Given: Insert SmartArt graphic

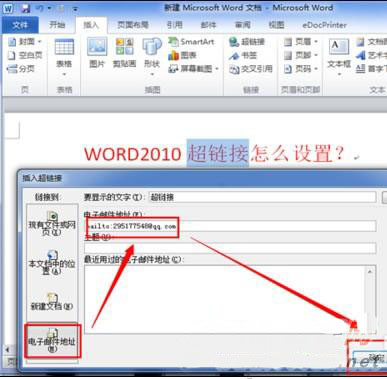Looking at the screenshot, I should (191, 42).
